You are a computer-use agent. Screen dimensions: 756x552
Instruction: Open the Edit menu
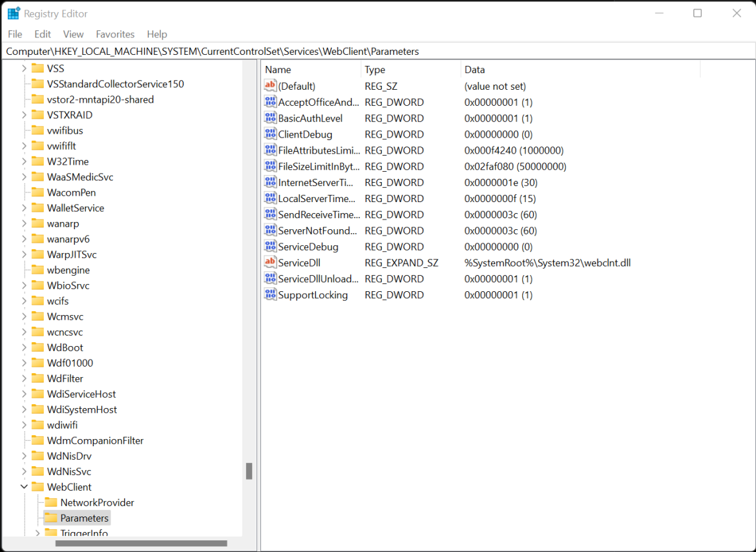point(43,34)
